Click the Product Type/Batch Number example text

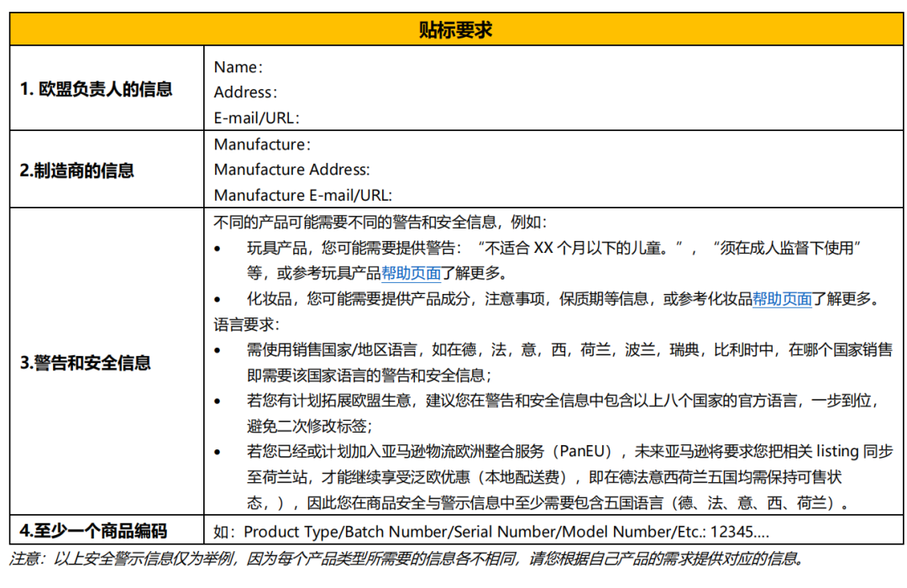pyautogui.click(x=506, y=531)
